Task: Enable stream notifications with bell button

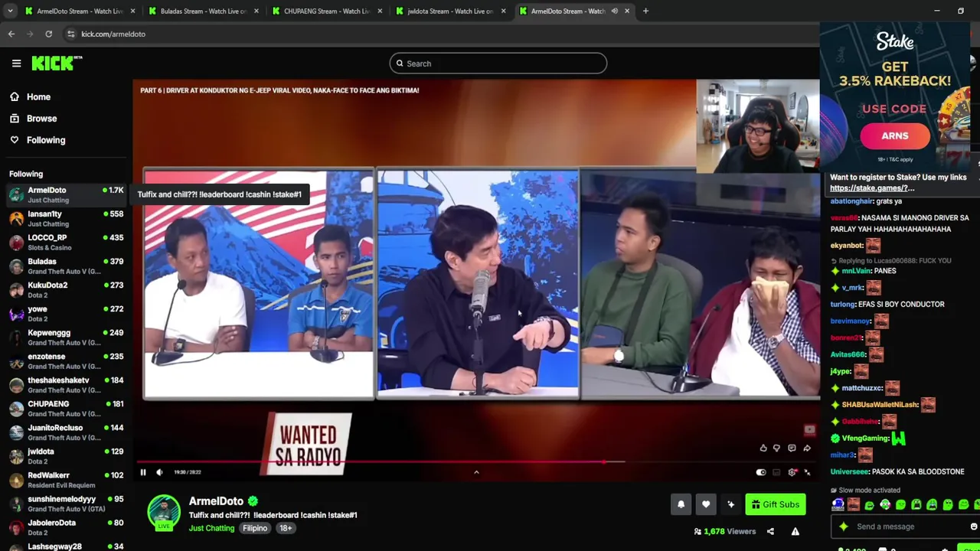Action: tap(681, 504)
